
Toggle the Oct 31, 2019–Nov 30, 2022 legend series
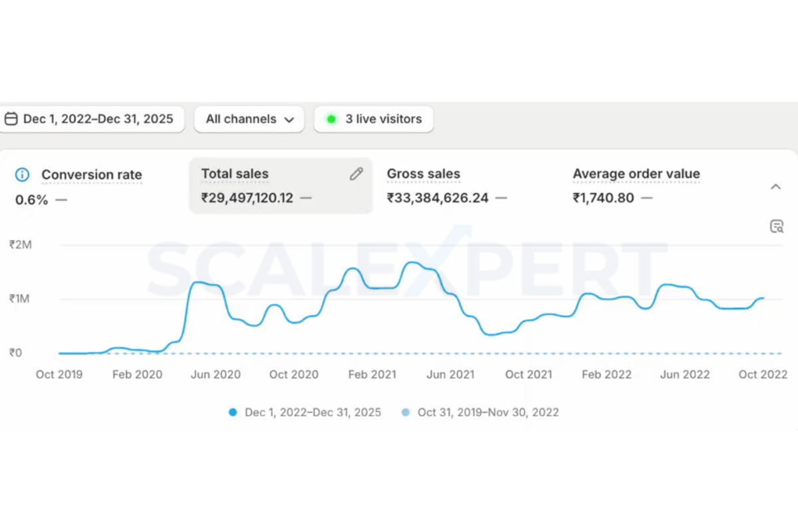point(480,412)
